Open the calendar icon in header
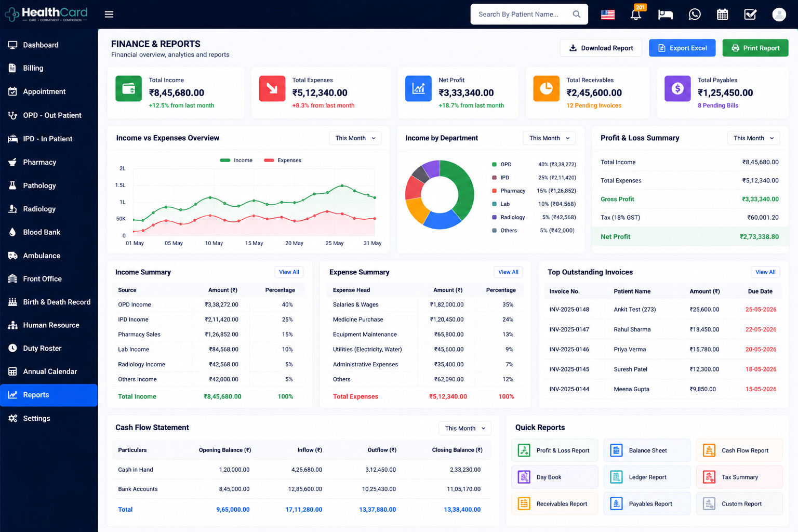Image resolution: width=798 pixels, height=532 pixels. click(x=723, y=15)
